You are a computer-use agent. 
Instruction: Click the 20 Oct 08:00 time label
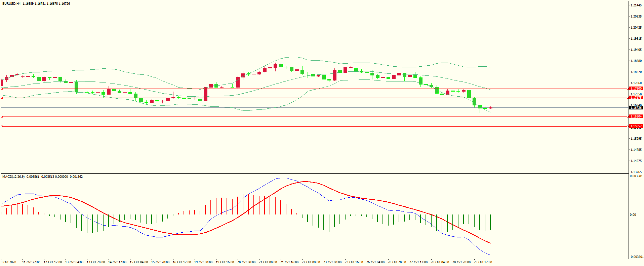pyautogui.click(x=246, y=262)
